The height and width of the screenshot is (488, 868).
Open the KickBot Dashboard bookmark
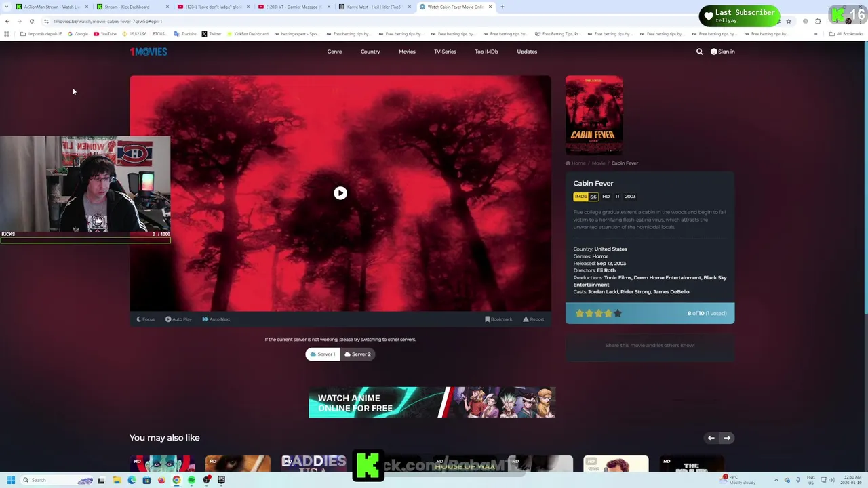pos(248,34)
